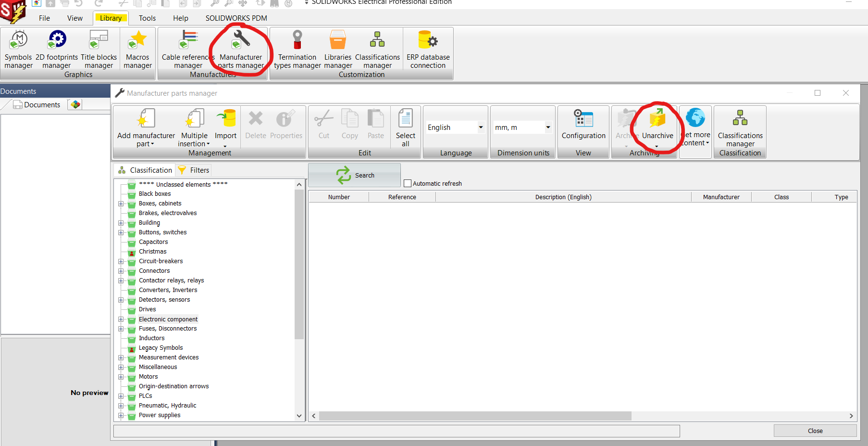Select Unclassed elements in the tree
868x446 pixels.
[183, 184]
